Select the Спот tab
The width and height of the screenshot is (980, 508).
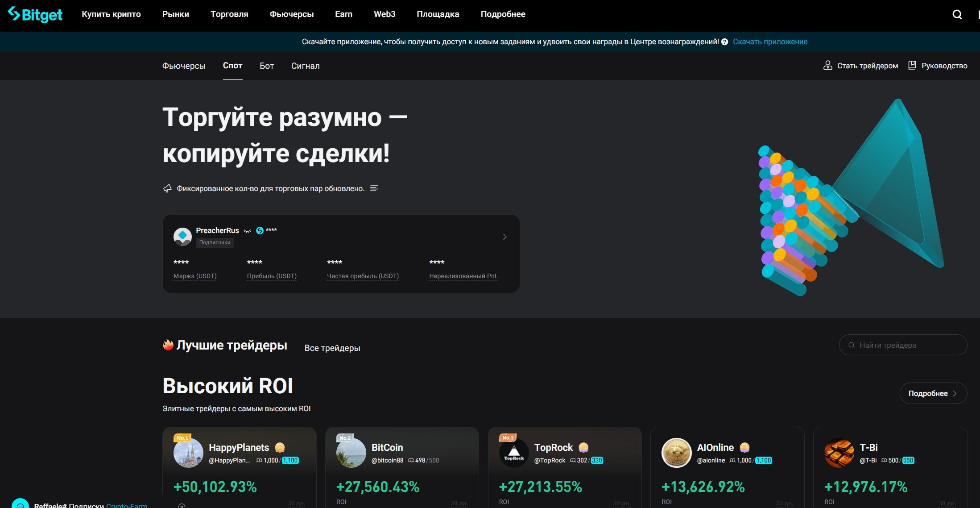click(233, 66)
